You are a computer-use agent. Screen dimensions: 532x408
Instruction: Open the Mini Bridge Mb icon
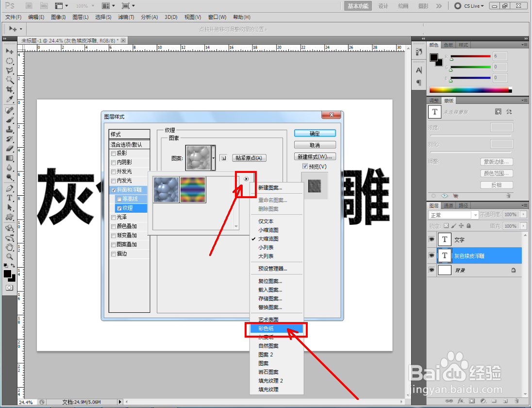(44, 6)
